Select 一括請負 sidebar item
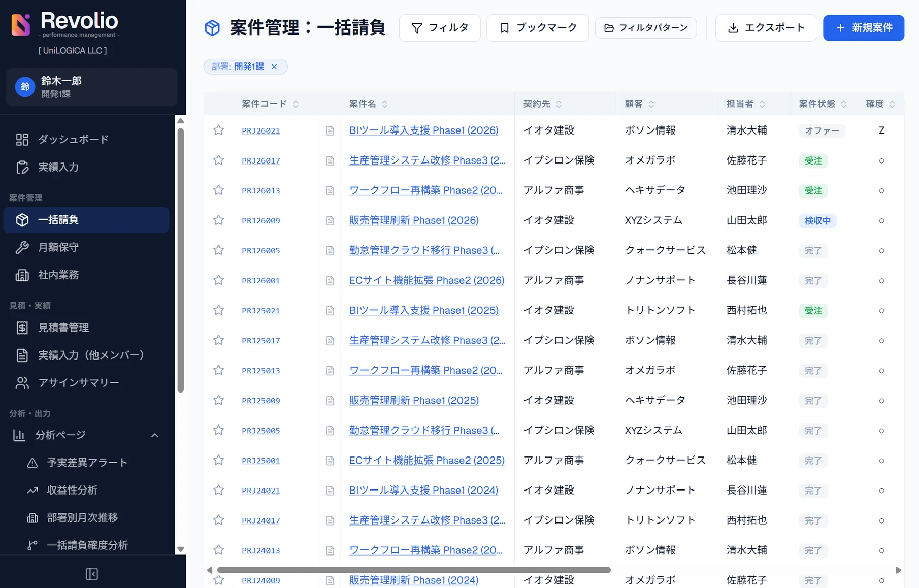The height and width of the screenshot is (588, 919). pos(86,220)
